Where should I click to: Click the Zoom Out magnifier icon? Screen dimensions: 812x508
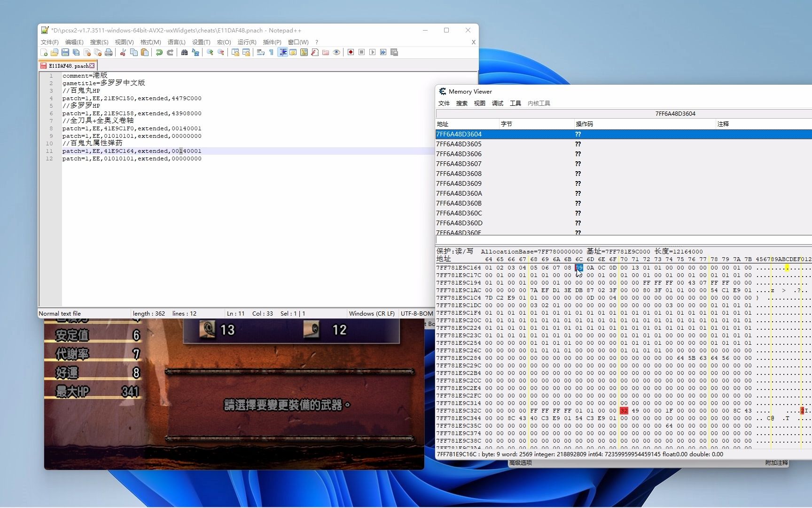click(x=221, y=52)
